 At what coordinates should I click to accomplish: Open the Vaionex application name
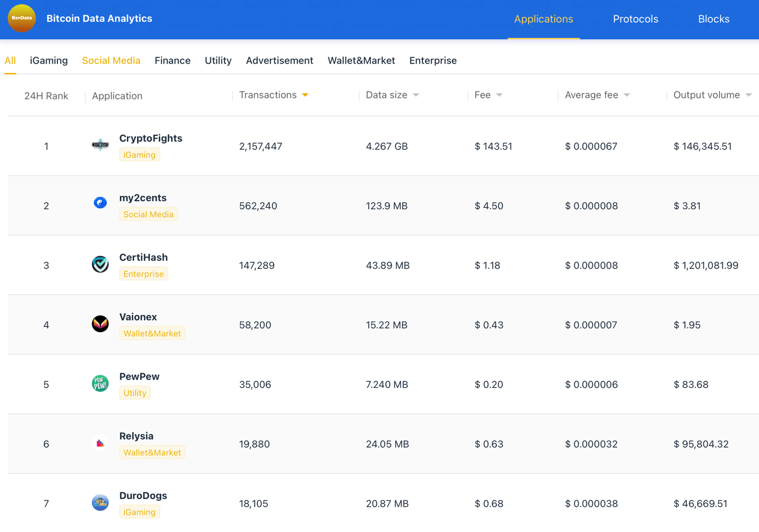tap(138, 317)
